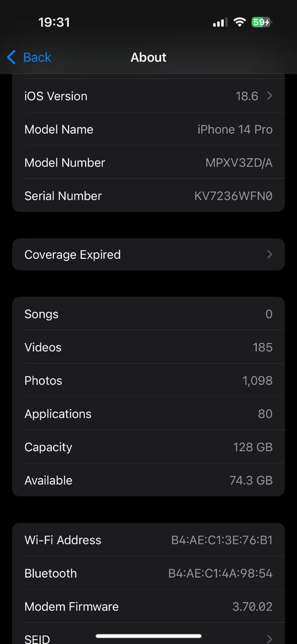Tap the Wi-Fi Address value
The image size is (297, 644).
point(222,540)
